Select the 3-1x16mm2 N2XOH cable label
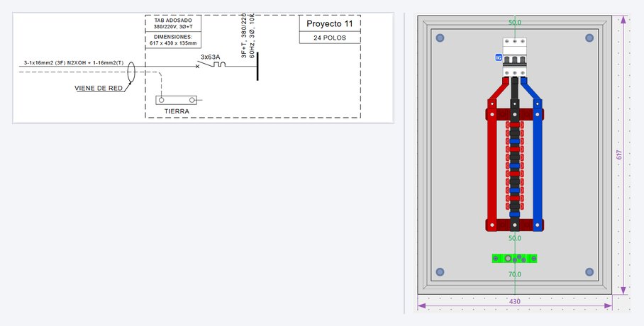Screen dimensions: 644x326 pos(74,63)
